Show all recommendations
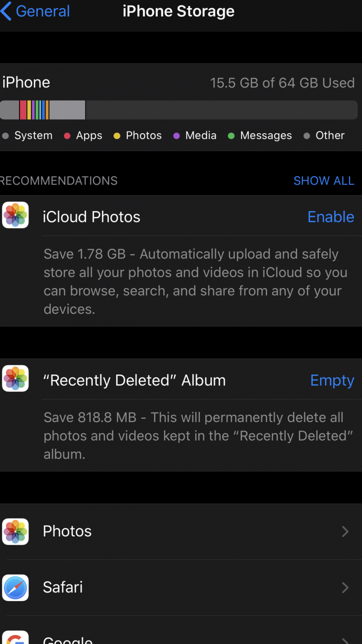Viewport: 362px width, 644px height. pos(324,181)
